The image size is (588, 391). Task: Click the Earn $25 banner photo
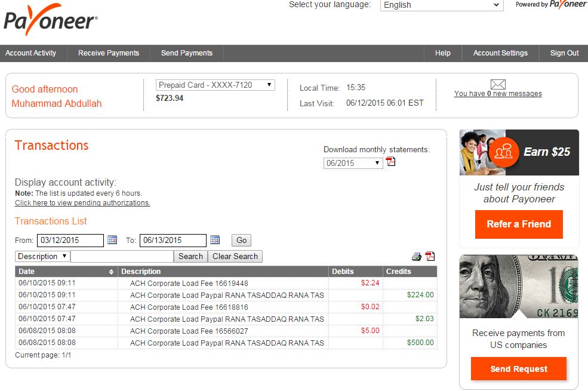[x=482, y=152]
